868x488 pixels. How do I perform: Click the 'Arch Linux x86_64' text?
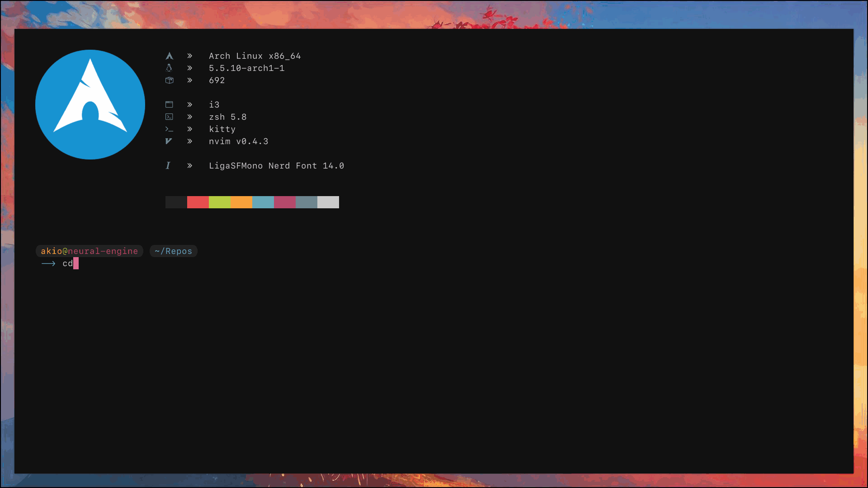pyautogui.click(x=255, y=56)
